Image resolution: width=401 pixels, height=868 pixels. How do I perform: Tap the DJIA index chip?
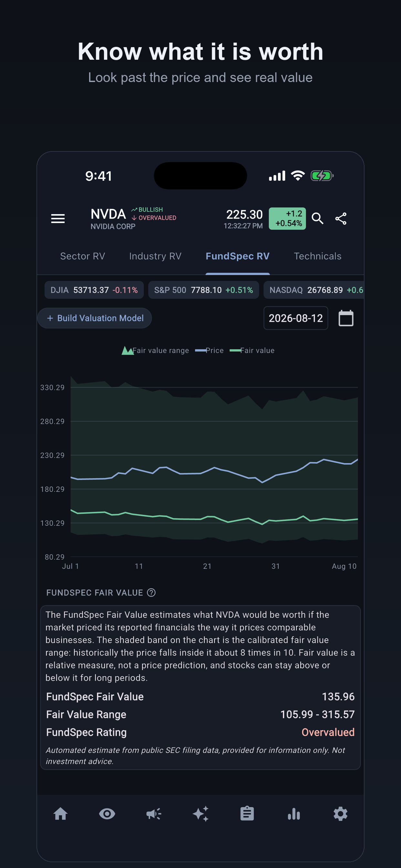coord(94,290)
